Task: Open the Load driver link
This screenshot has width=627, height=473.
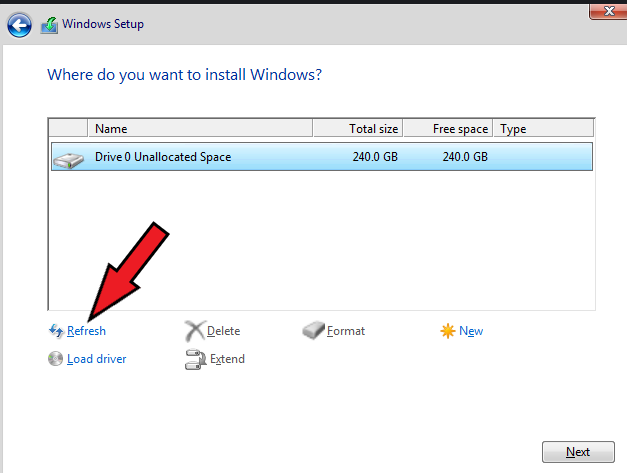Action: 97,359
